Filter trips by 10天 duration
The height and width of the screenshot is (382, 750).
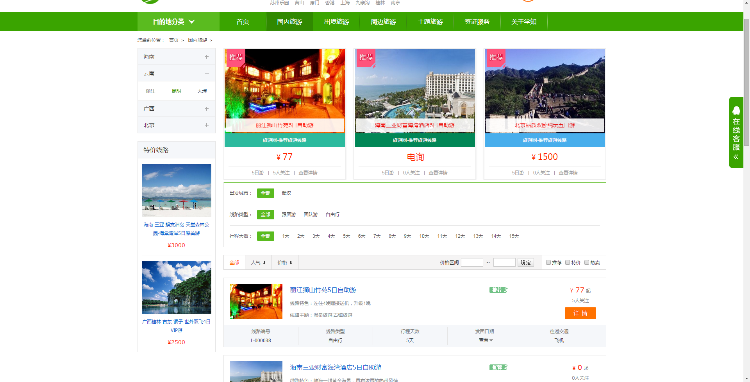tap(424, 236)
